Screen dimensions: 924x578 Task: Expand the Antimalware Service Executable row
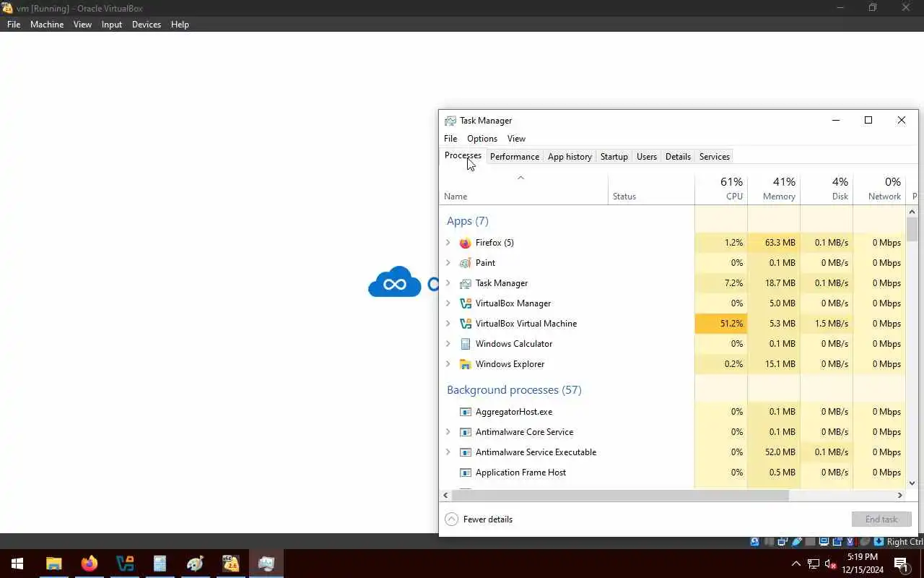[448, 452]
